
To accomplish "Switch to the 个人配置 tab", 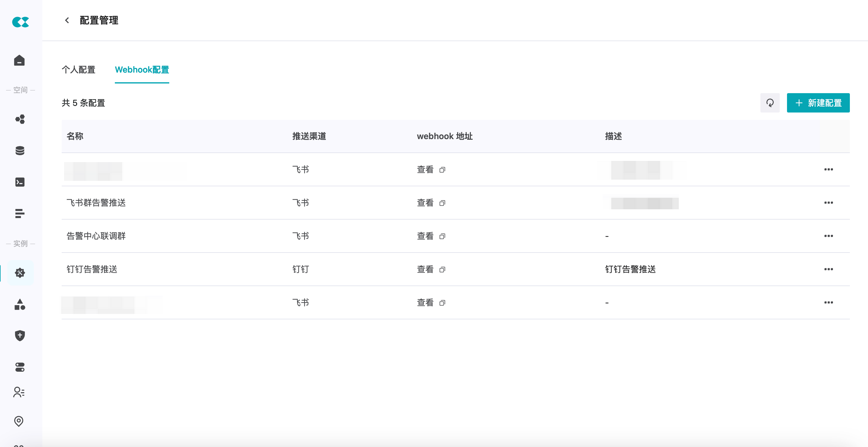I will (79, 70).
